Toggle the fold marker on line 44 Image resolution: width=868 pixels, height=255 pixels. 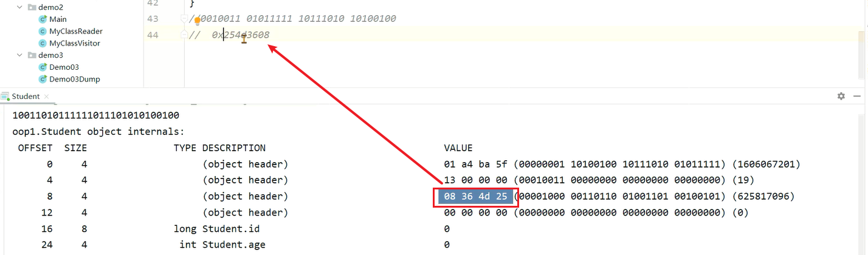point(184,35)
